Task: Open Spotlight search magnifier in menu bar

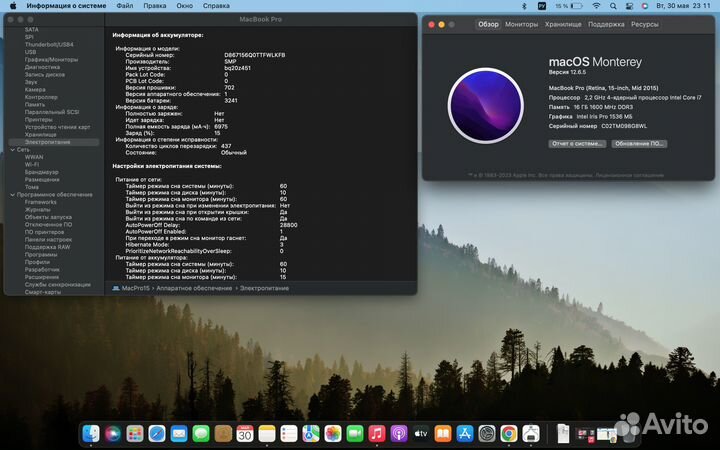Action: pyautogui.click(x=613, y=6)
